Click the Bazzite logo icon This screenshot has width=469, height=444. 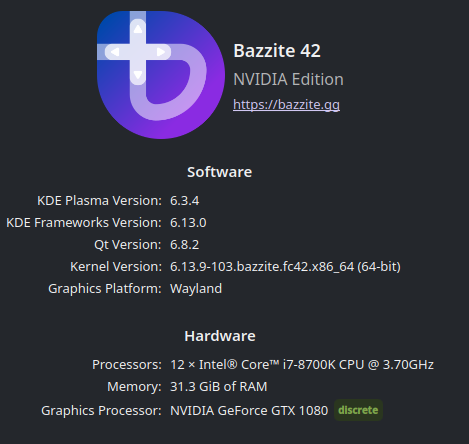[x=161, y=75]
